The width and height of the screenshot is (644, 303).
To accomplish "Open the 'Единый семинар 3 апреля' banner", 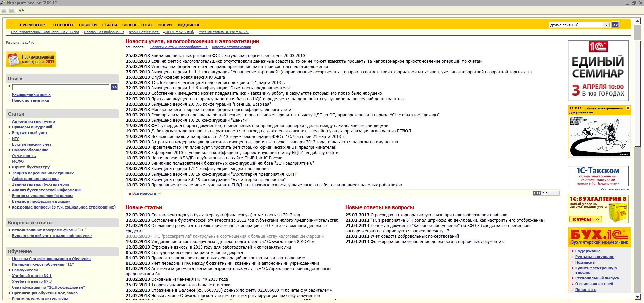I will click(x=598, y=71).
